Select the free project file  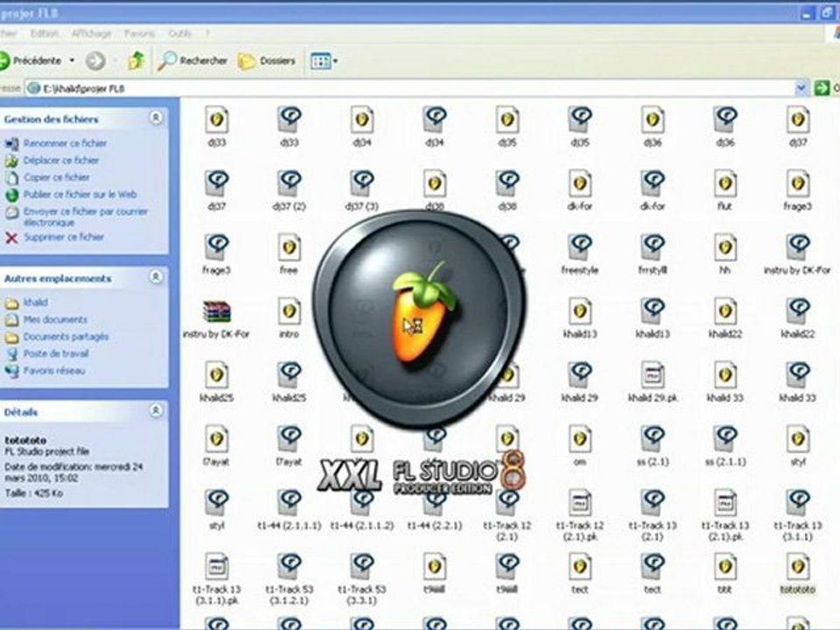coord(290,254)
